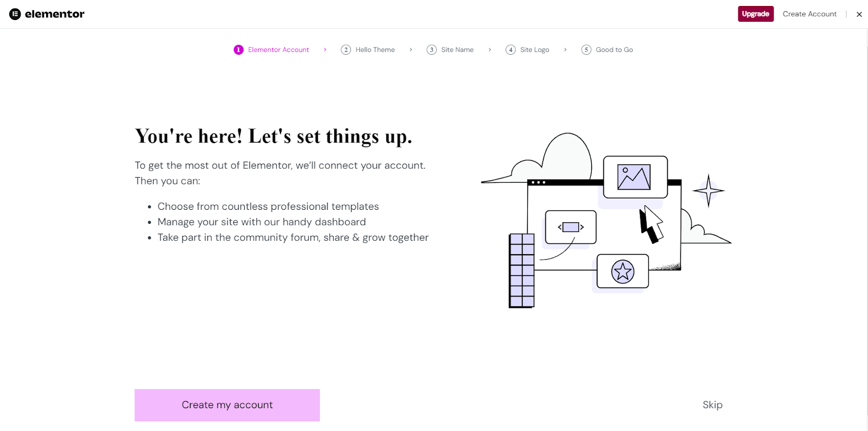Click the chevron after Site Logo step

pos(565,50)
